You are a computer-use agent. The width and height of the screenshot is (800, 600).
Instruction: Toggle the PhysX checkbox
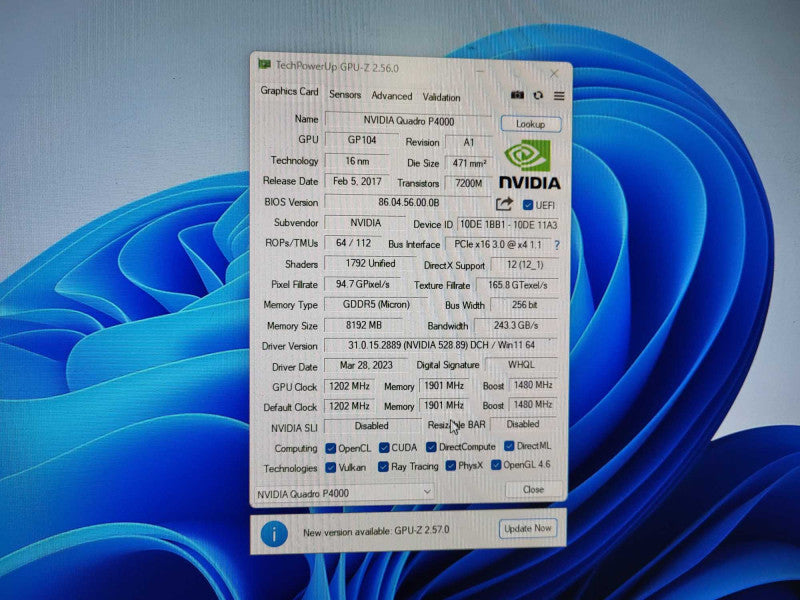point(451,465)
